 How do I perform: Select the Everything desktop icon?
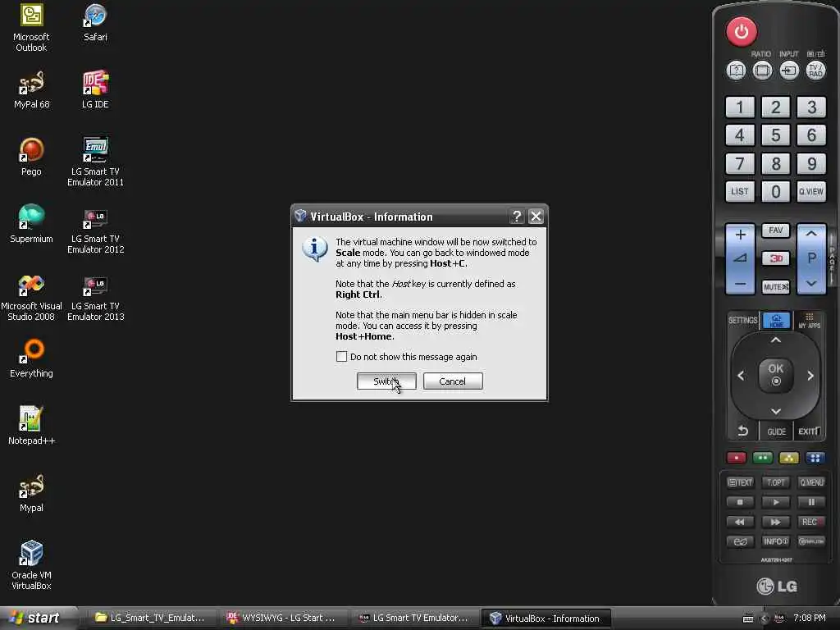pos(32,358)
